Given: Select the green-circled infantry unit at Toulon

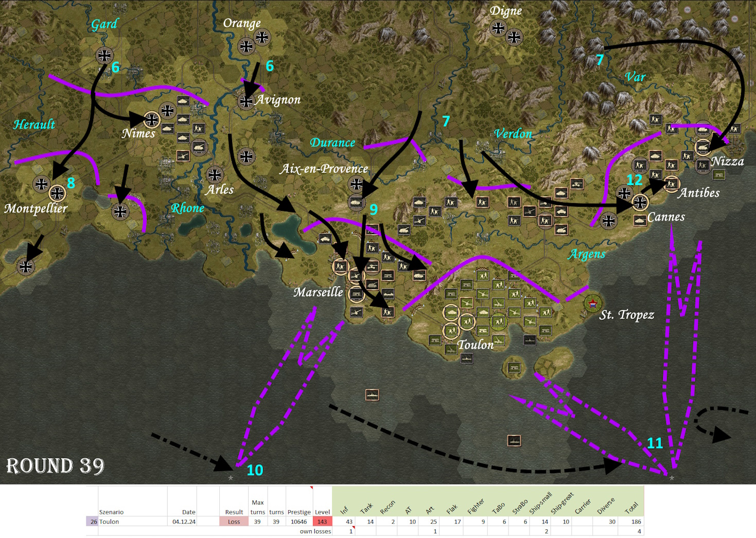Looking at the screenshot, I should click(498, 322).
